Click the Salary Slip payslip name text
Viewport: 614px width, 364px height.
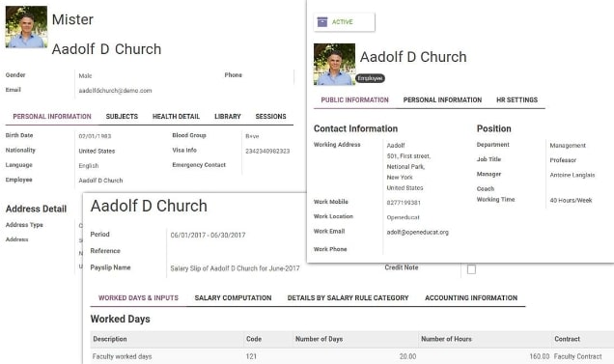tap(235, 268)
